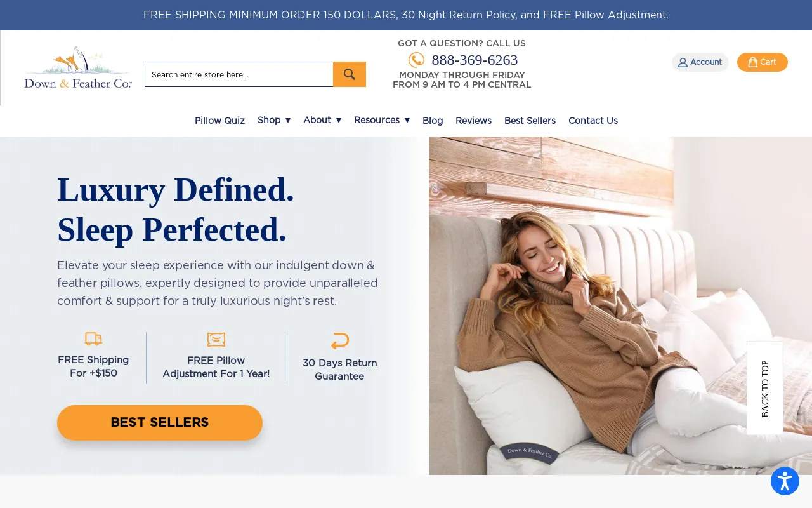Click the free shipping truck icon
The width and height of the screenshot is (812, 508).
tap(93, 339)
